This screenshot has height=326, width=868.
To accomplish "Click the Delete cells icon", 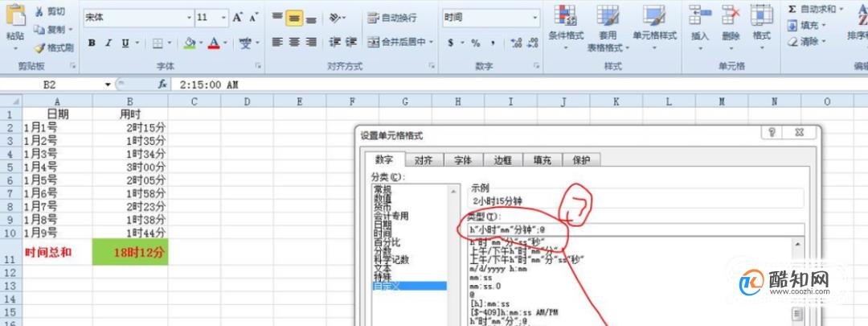I will [x=731, y=15].
